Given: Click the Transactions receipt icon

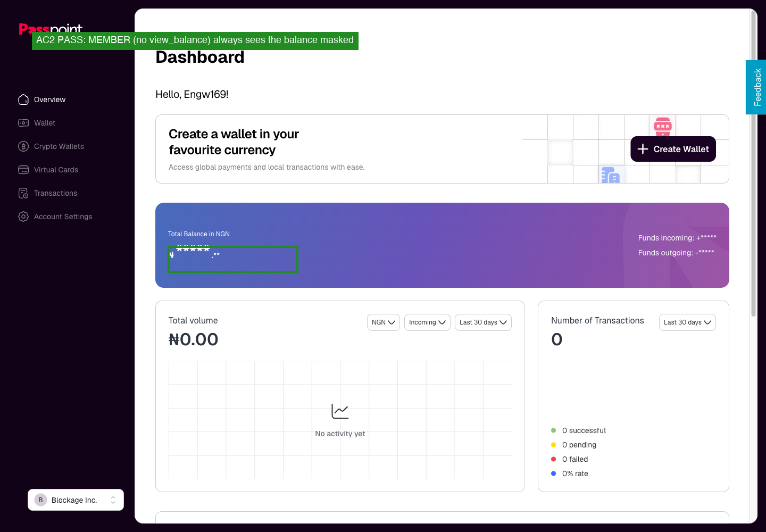Looking at the screenshot, I should pos(23,193).
